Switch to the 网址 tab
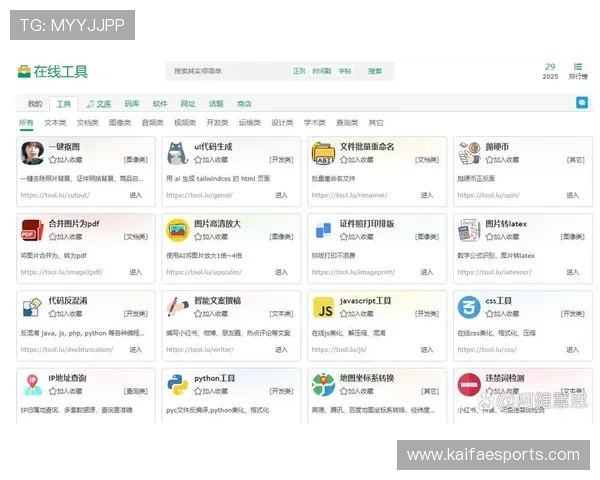The image size is (600, 480). (x=188, y=104)
